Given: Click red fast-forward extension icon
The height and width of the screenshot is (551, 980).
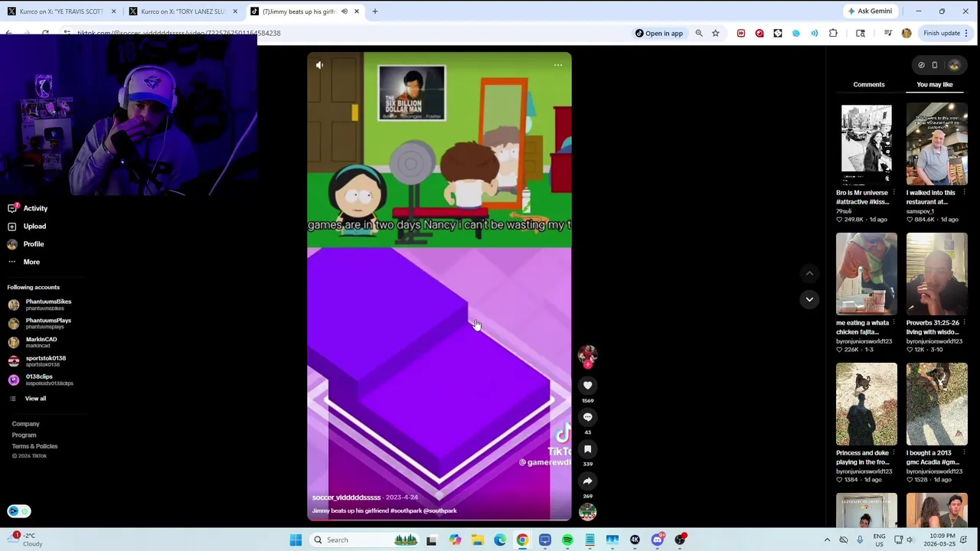Looking at the screenshot, I should coord(741,33).
